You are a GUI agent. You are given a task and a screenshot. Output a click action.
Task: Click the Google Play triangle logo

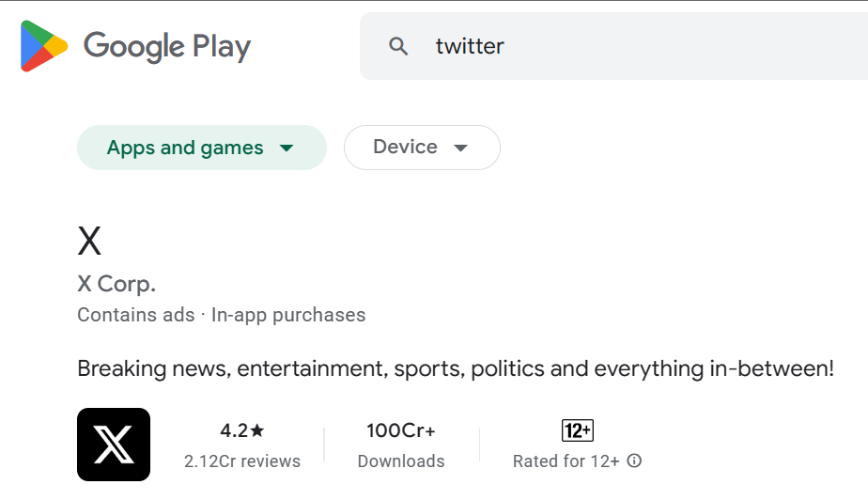point(44,46)
